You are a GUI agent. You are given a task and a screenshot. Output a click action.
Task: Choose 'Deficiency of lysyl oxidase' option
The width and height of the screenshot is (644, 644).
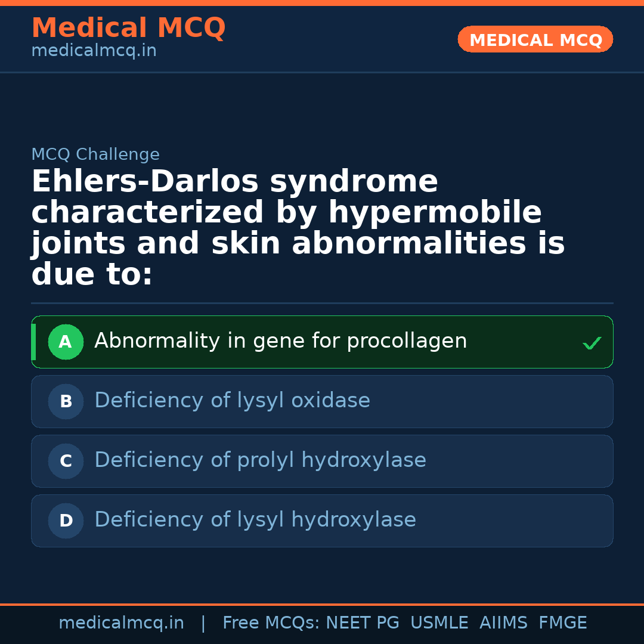[232, 401]
